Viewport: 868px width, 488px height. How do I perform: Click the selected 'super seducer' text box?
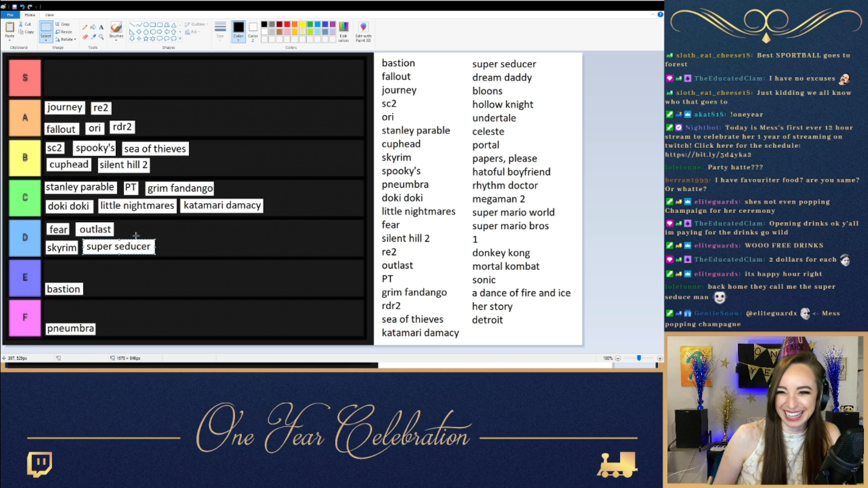tap(118, 247)
